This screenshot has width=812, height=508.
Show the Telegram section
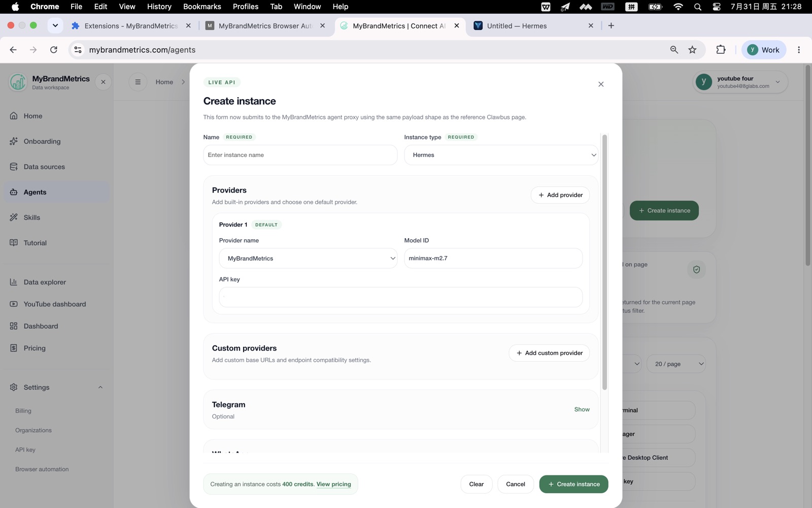582,409
